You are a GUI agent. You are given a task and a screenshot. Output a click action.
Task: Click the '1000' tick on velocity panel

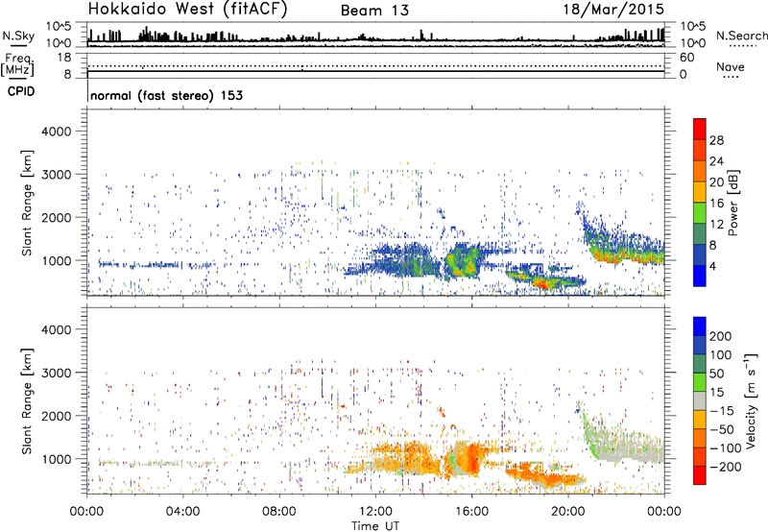[x=57, y=459]
